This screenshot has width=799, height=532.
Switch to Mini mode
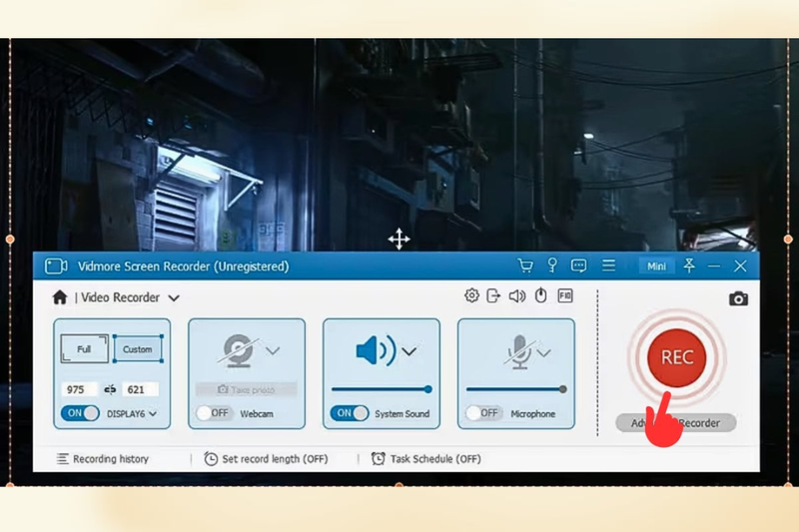[x=656, y=266]
